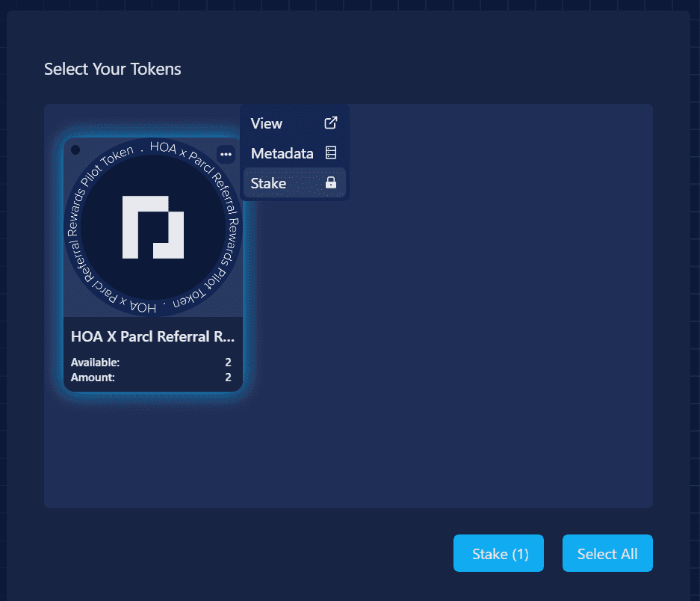Click the HOA X Parcl Referral R... title
This screenshot has height=601, width=700.
pos(152,336)
